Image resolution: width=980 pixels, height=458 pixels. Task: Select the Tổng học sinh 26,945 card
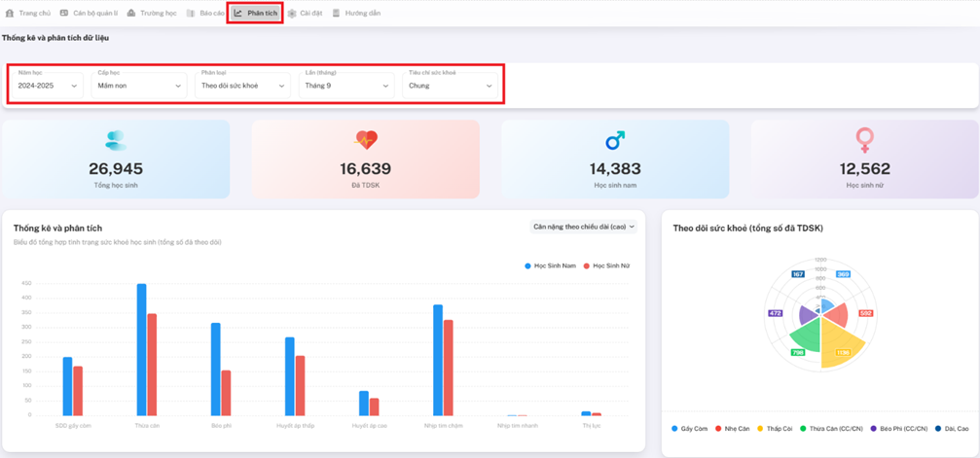pos(116,159)
